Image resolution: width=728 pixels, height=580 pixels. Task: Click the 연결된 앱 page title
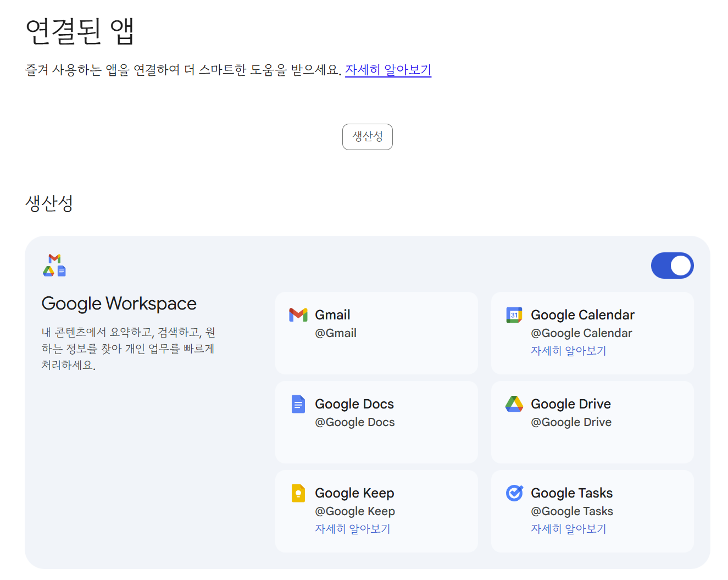pyautogui.click(x=80, y=31)
